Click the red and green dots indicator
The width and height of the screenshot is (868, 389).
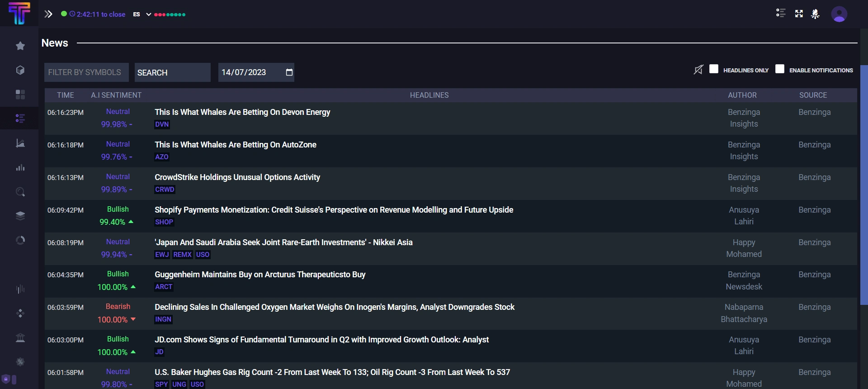pos(170,14)
